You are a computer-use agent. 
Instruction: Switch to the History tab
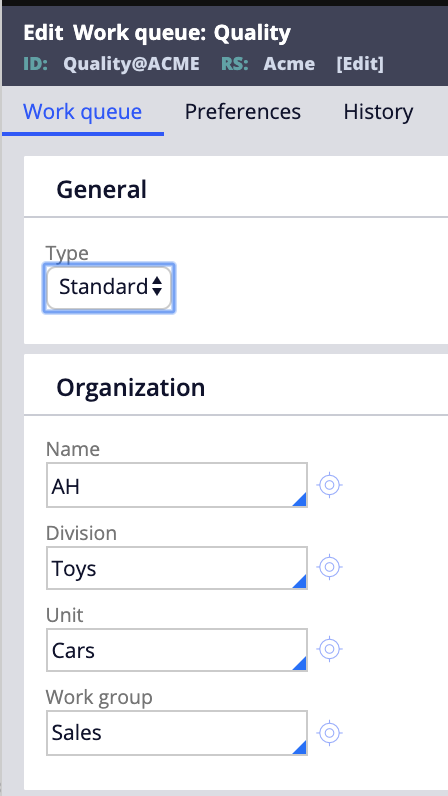coord(378,111)
